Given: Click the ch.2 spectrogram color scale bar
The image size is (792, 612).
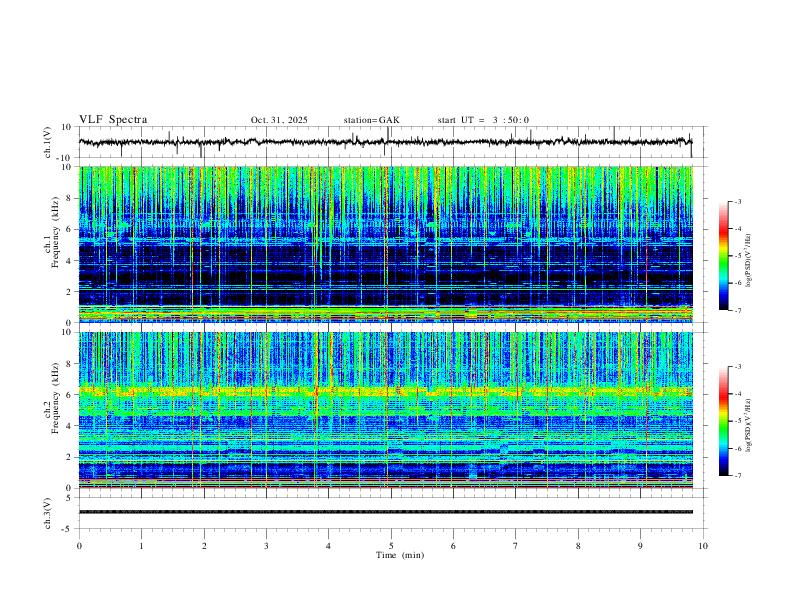Looking at the screenshot, I should pos(724,421).
